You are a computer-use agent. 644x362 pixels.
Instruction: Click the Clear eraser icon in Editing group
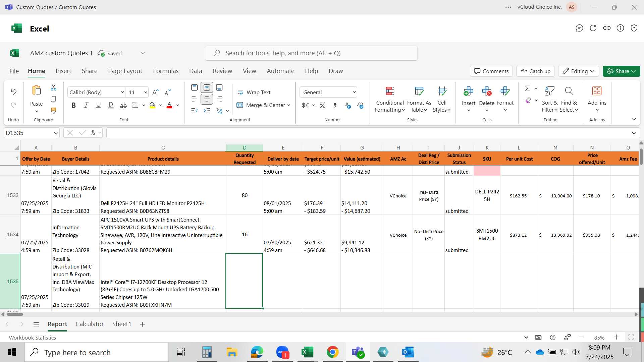528,100
